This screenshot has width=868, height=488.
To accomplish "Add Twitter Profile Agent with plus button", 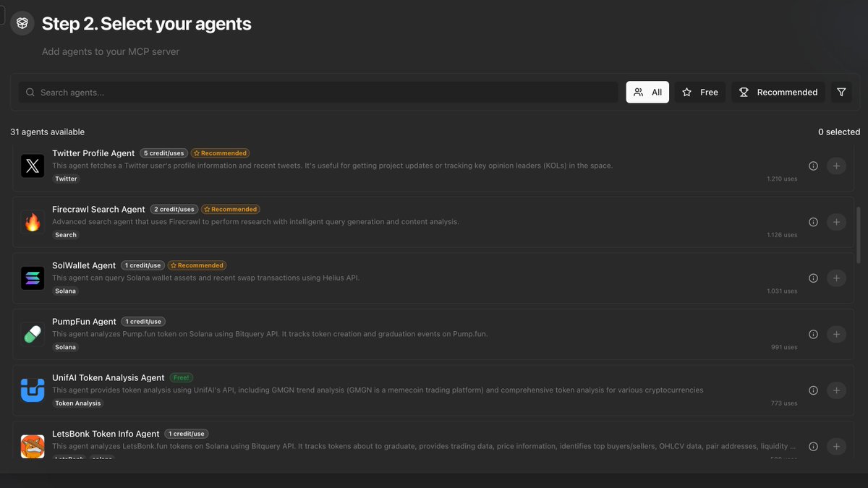I will point(836,166).
